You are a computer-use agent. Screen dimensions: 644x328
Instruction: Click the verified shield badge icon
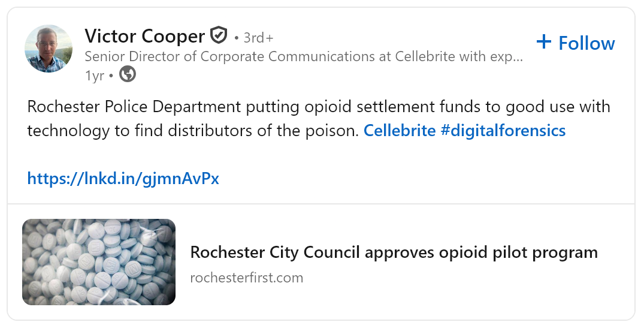(x=218, y=36)
